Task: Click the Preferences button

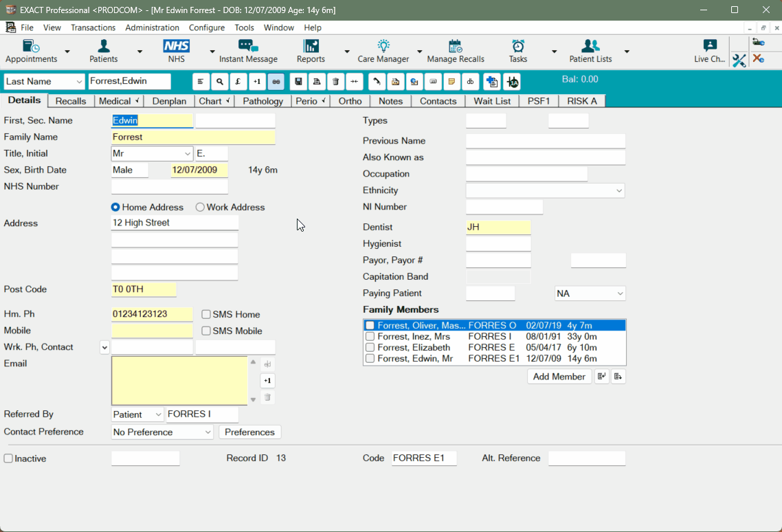Action: tap(249, 432)
